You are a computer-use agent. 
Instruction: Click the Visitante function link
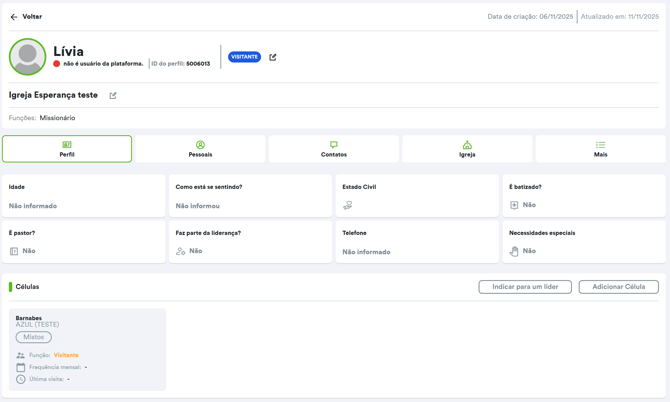tap(66, 355)
